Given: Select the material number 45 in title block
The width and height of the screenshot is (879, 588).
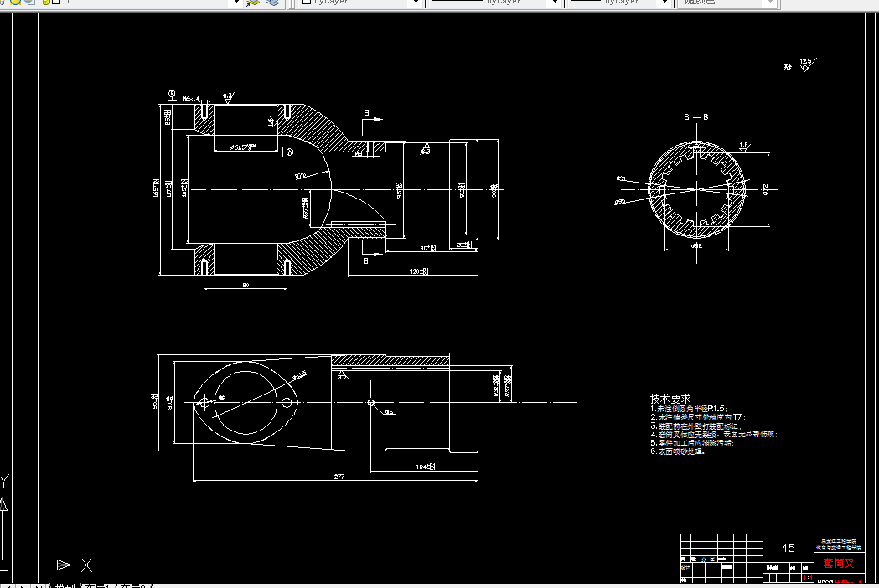Looking at the screenshot, I should click(x=789, y=548).
